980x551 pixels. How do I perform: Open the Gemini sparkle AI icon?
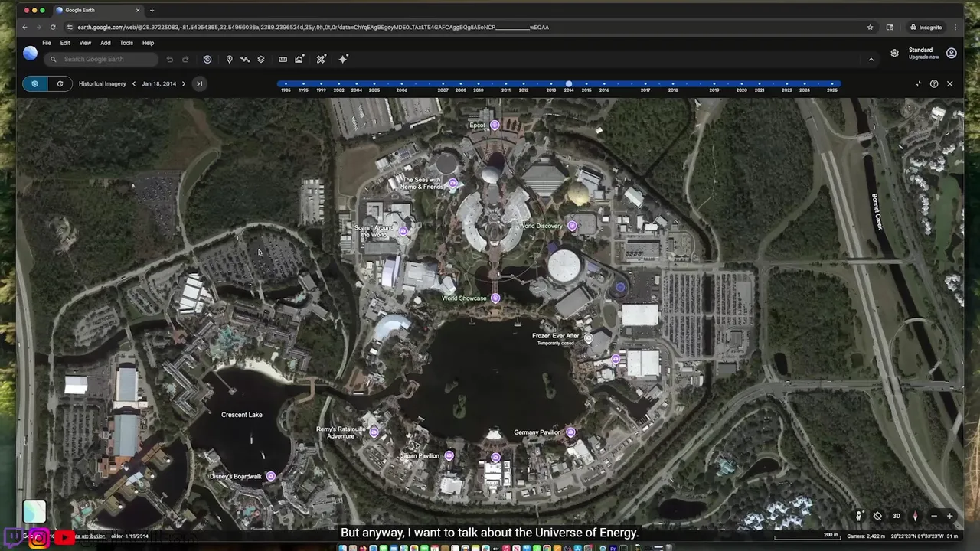tap(344, 59)
